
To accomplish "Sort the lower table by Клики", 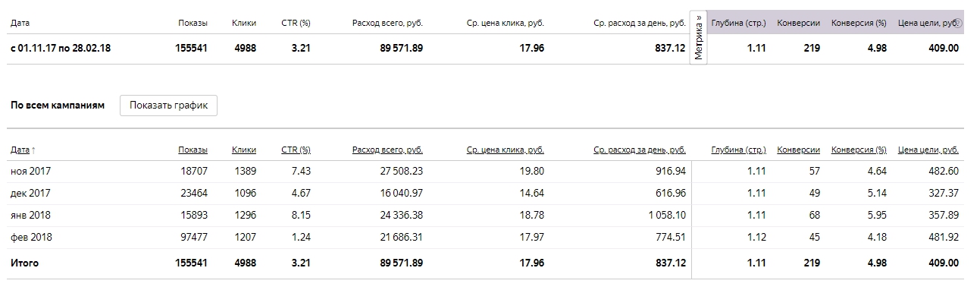I will point(244,150).
